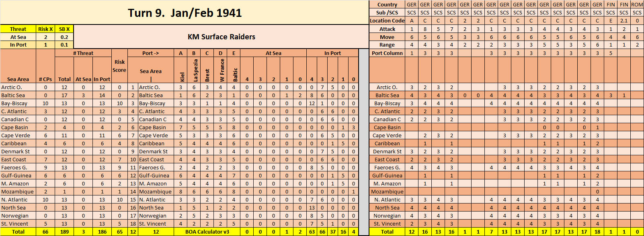Click the 'Port Column' row label
Image resolution: width=644 pixels, height=236 pixels.
tap(387, 53)
